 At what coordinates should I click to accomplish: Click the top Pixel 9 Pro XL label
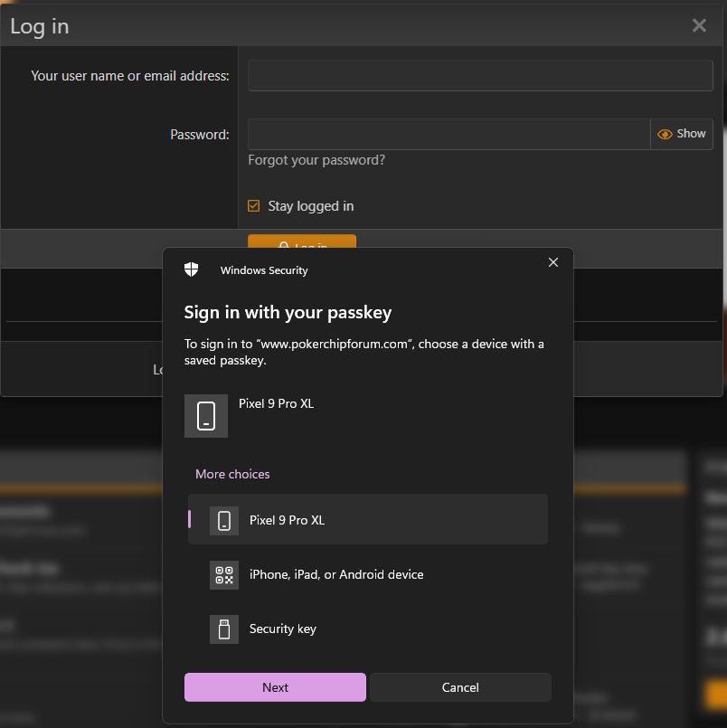pyautogui.click(x=276, y=403)
